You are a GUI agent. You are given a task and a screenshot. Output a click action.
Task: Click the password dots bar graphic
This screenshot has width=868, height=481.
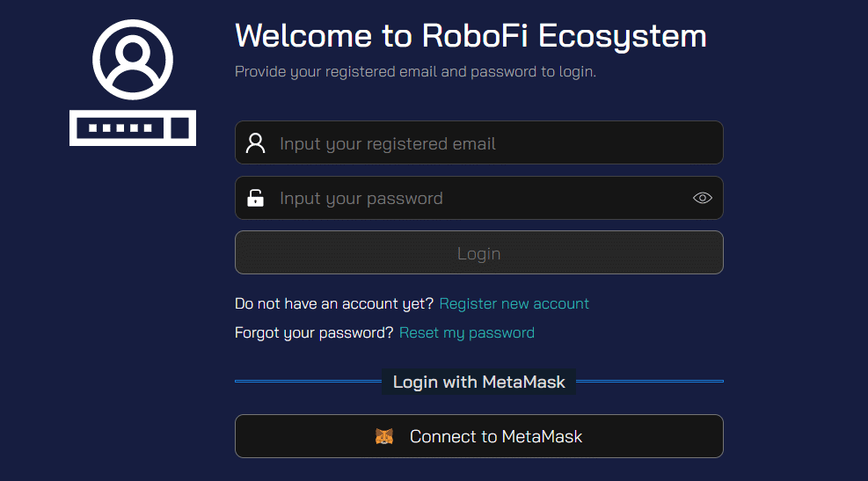tap(120, 128)
